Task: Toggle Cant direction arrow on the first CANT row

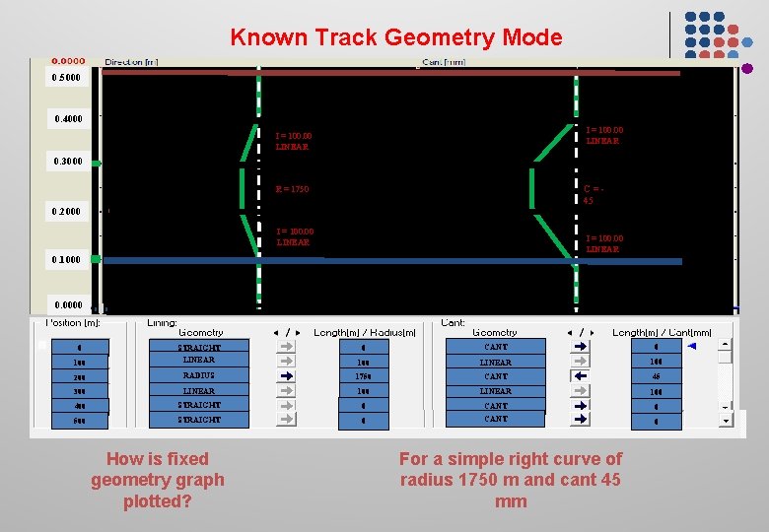Action: coord(580,347)
